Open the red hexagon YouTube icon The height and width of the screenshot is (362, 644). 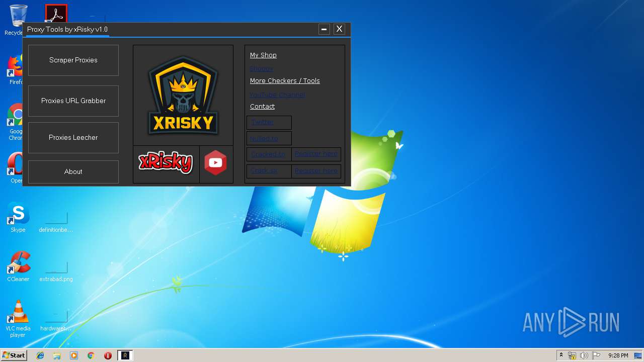point(216,163)
